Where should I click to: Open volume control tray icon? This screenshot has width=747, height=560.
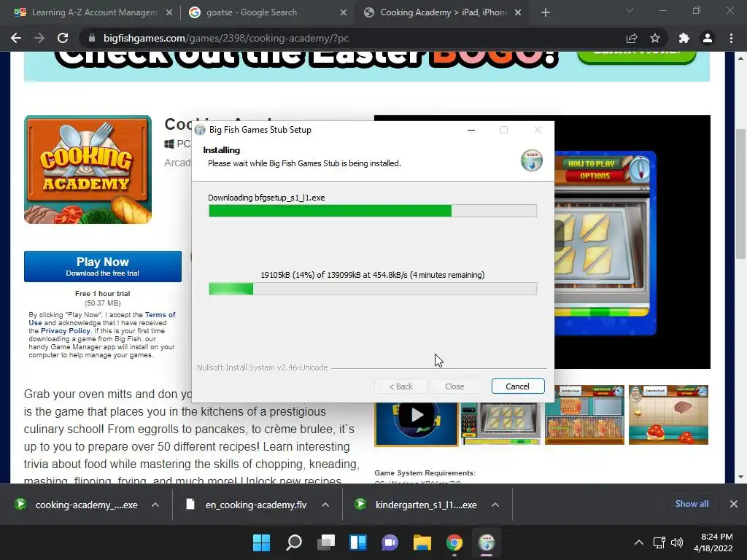pyautogui.click(x=676, y=542)
